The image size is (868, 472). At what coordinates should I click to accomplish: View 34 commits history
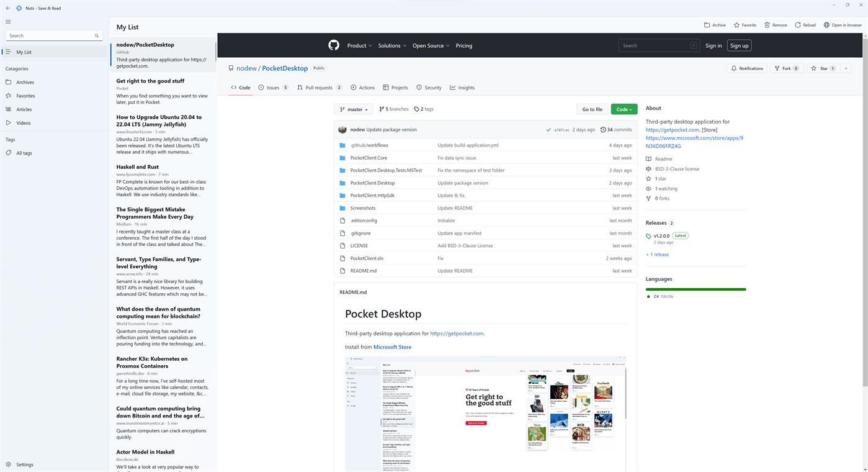click(x=616, y=130)
